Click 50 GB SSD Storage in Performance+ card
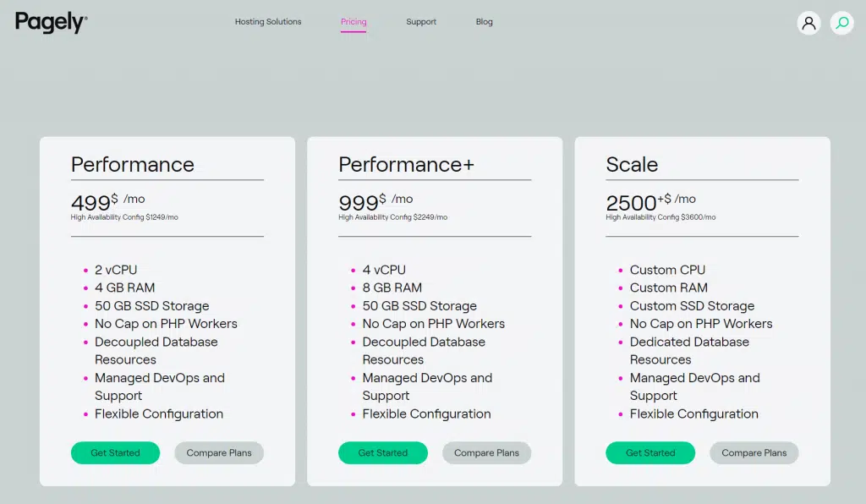The height and width of the screenshot is (504, 866). (x=419, y=306)
